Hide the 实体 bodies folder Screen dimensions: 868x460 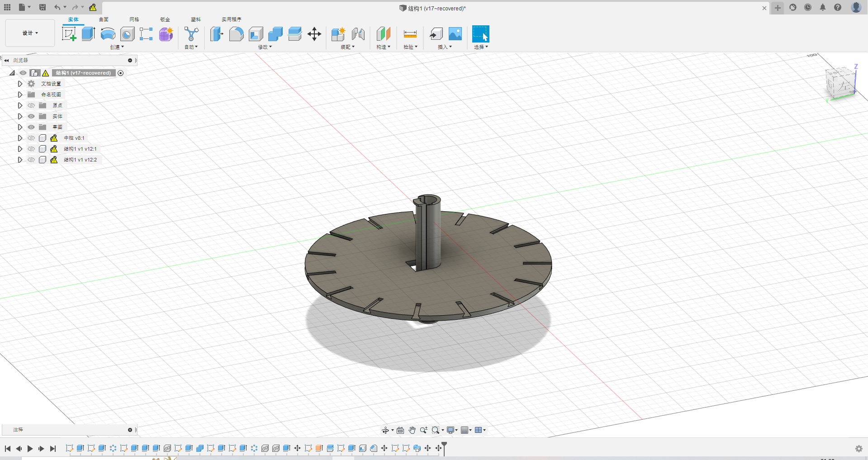click(31, 116)
